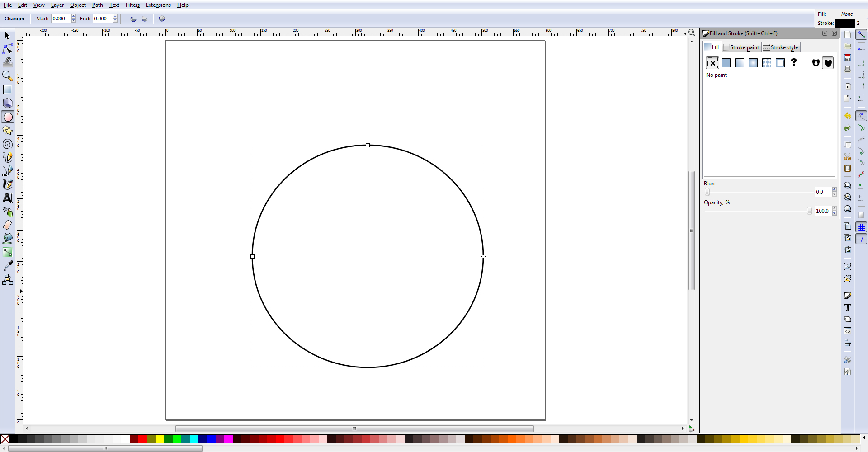Select the Bezier pen tool
Screen dimensions: 868x452
(7, 171)
